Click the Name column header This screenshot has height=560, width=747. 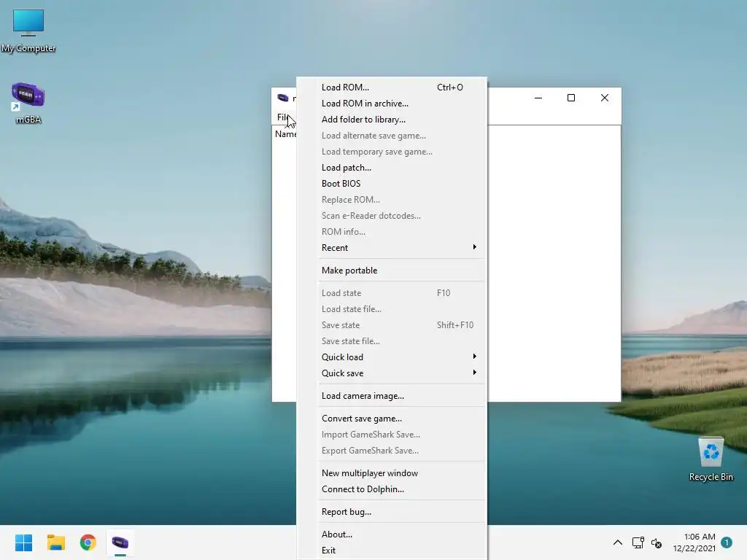285,134
